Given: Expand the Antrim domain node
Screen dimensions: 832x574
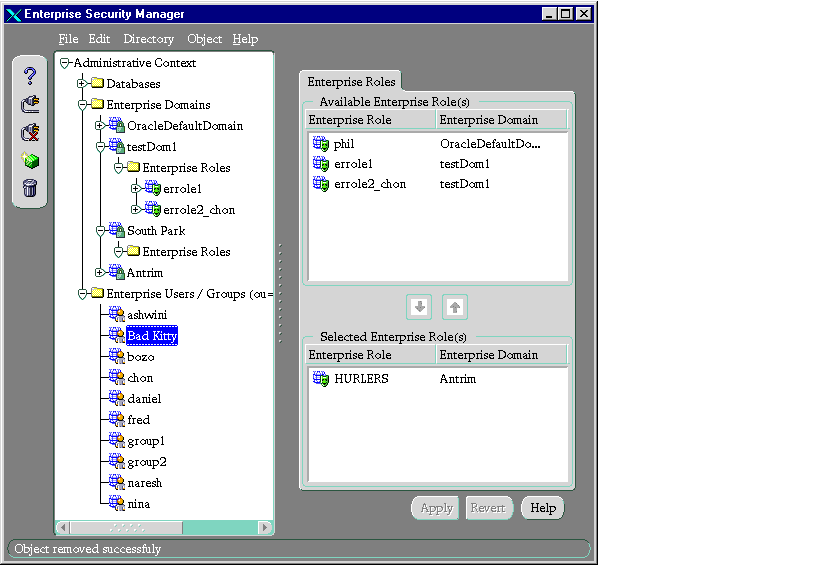Looking at the screenshot, I should coord(100,273).
